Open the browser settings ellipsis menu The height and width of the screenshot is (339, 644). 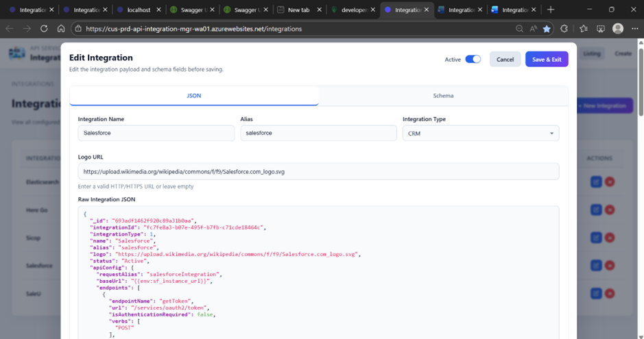[x=635, y=29]
